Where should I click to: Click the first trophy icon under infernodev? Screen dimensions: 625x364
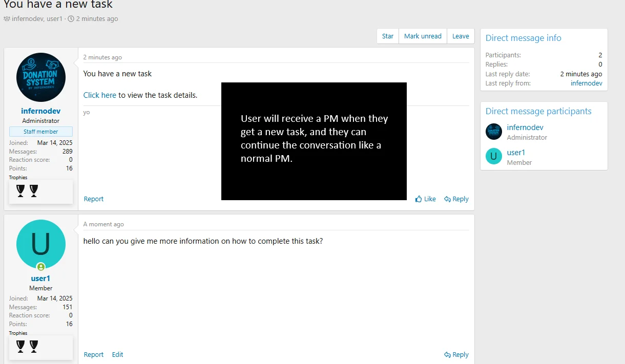20,191
